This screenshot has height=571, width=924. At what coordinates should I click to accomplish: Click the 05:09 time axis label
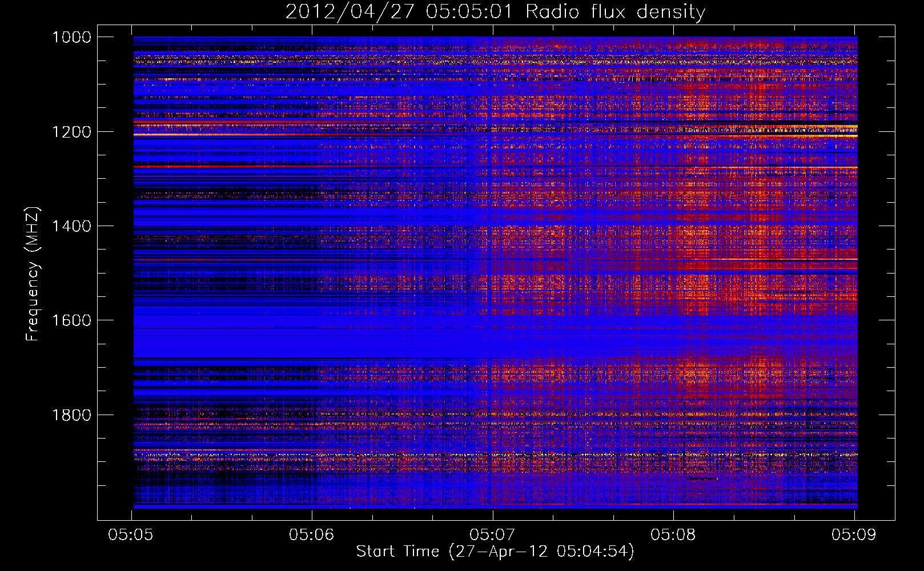(x=854, y=534)
